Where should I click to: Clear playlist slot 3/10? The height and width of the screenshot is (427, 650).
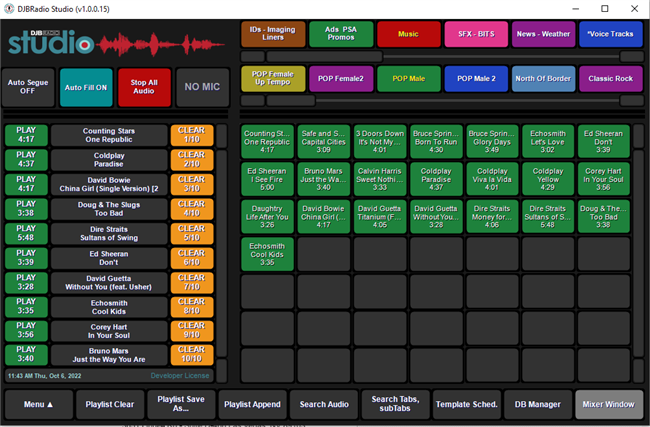click(192, 184)
